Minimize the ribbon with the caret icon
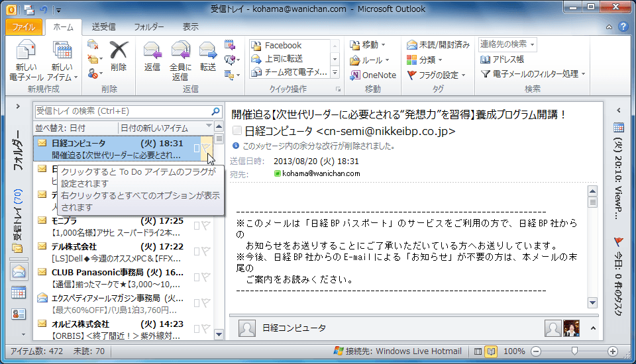636x364 pixels. point(609,26)
